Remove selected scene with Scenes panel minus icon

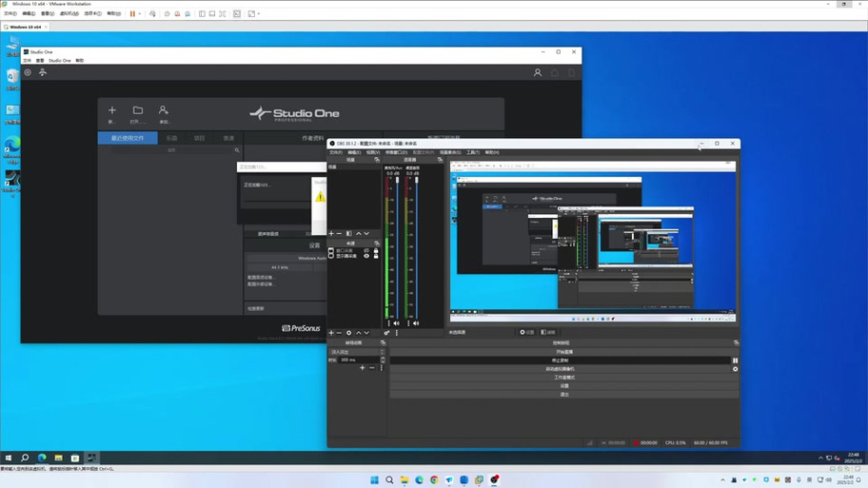(340, 233)
